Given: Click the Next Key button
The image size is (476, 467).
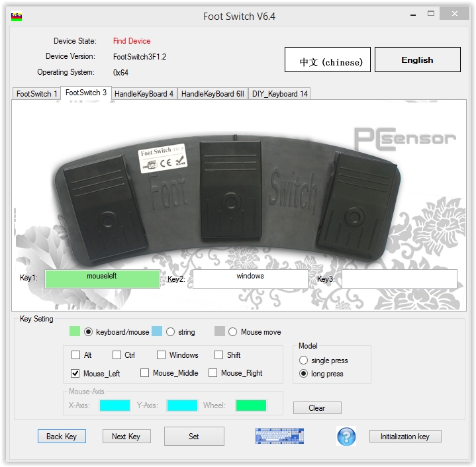Looking at the screenshot, I should [x=126, y=437].
